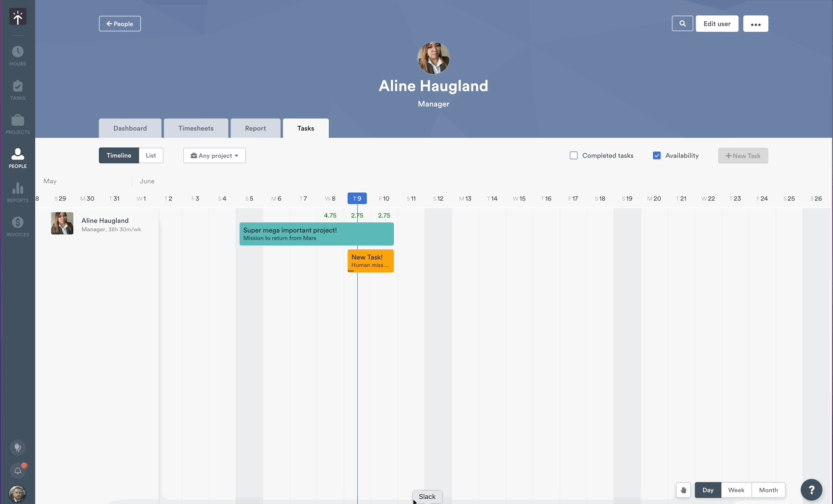Open the Projects section
This screenshot has height=504, width=833.
tap(18, 123)
